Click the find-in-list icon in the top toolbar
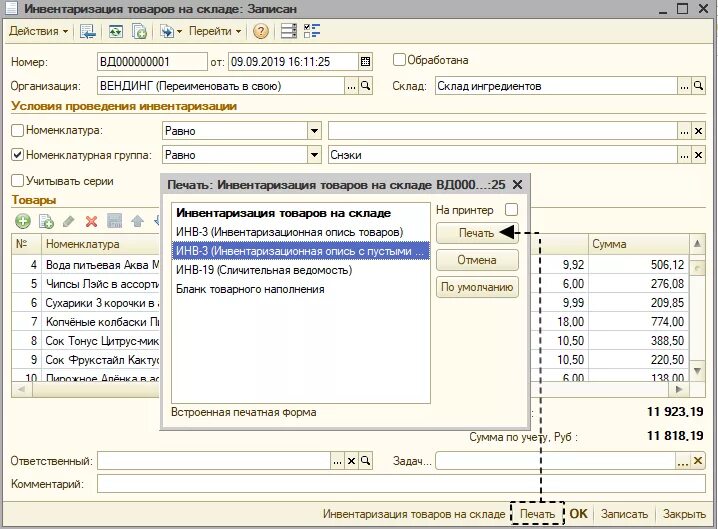 click(87, 31)
